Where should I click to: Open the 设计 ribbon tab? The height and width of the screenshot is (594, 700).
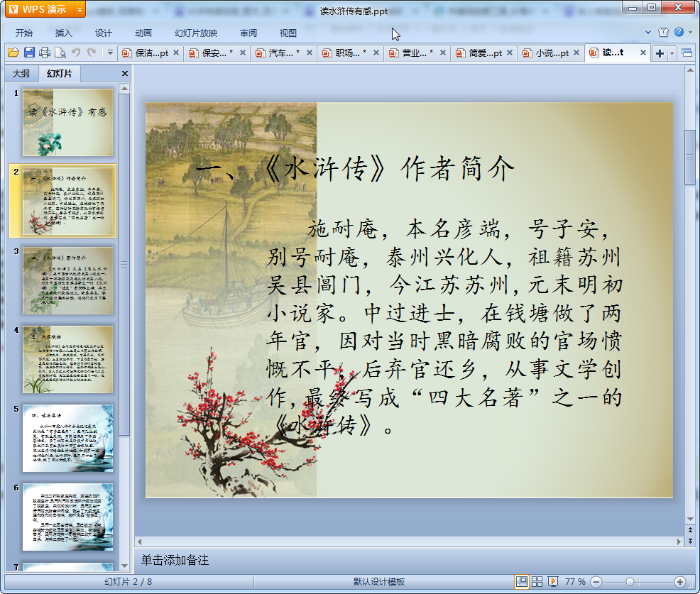[x=103, y=33]
